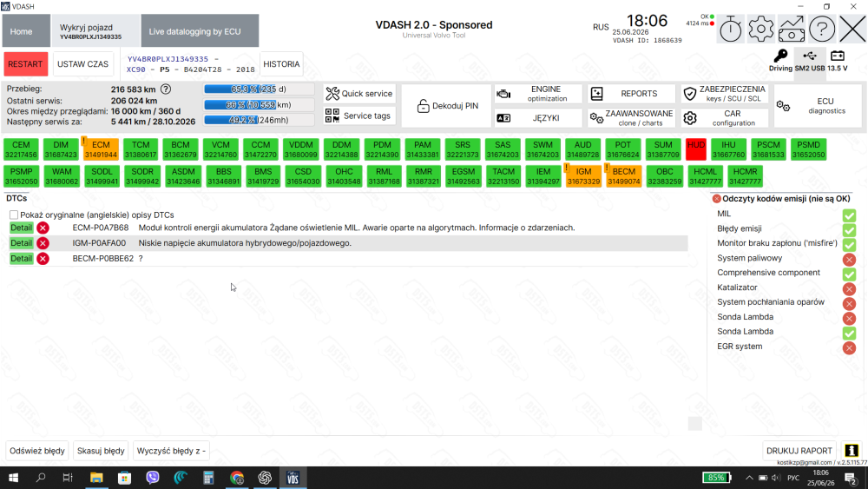Click the EGR system red status icon
The width and height of the screenshot is (868, 489).
[849, 347]
